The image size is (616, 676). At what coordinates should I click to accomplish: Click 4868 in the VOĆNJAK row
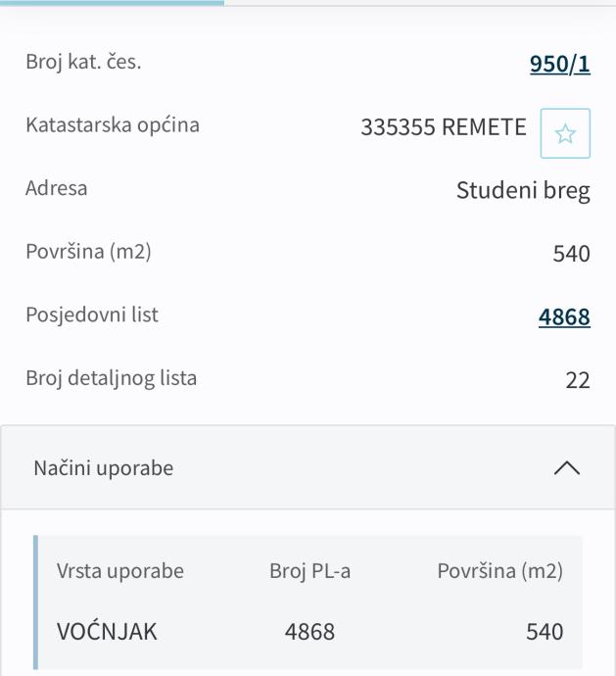[x=309, y=632]
